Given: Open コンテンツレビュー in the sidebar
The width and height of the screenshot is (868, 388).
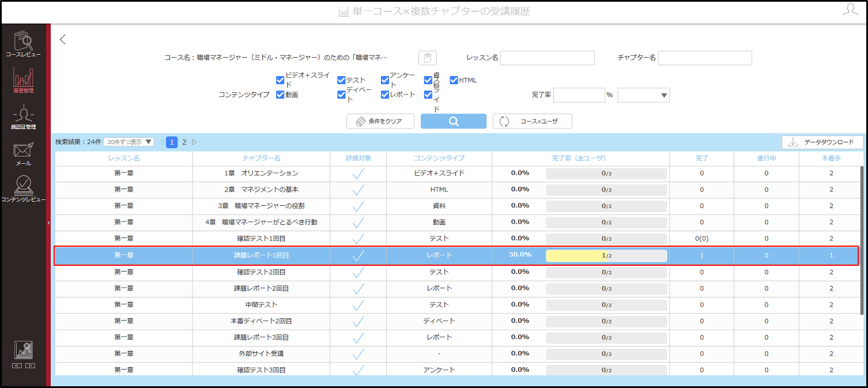Looking at the screenshot, I should point(24,189).
